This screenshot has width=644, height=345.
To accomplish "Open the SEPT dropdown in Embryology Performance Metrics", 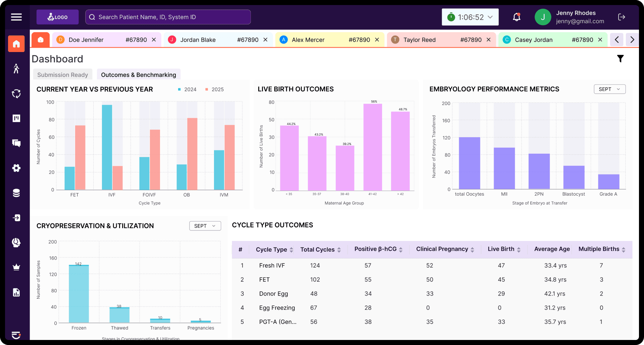I will pos(609,89).
